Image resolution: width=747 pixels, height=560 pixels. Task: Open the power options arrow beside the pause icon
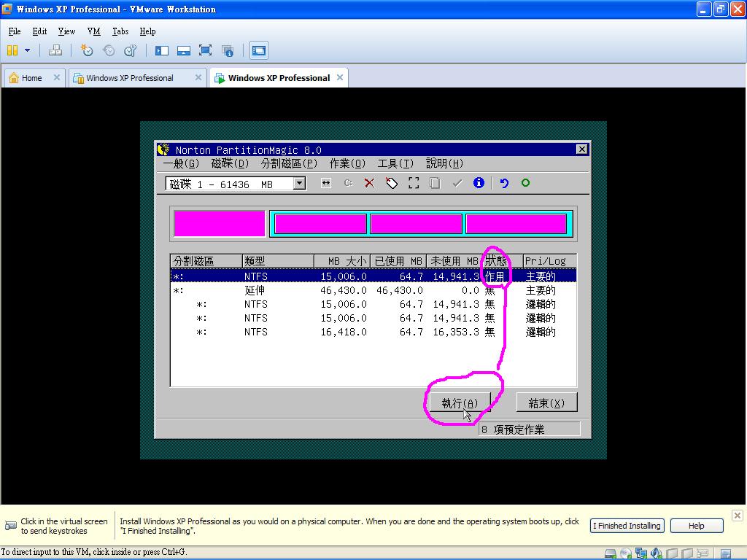27,50
